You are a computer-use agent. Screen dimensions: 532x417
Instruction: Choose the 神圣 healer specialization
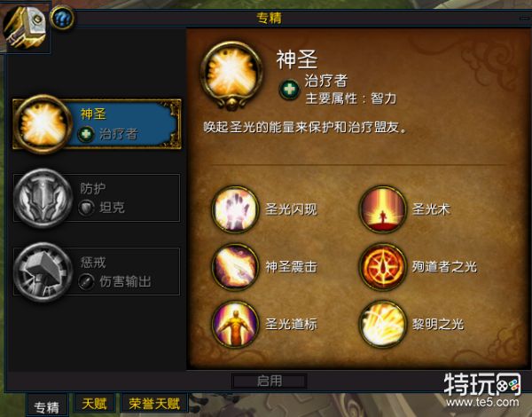pyautogui.click(x=97, y=124)
